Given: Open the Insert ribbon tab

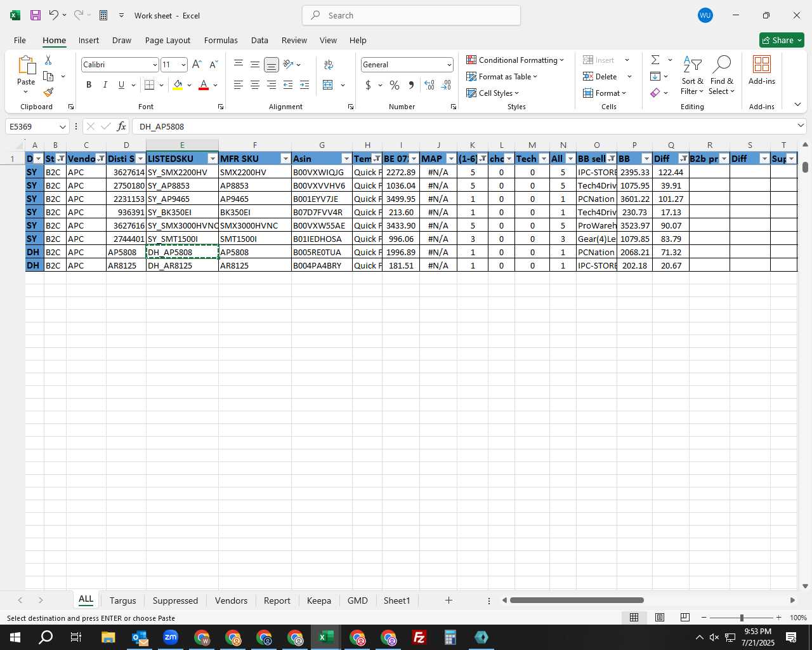Looking at the screenshot, I should pyautogui.click(x=89, y=40).
